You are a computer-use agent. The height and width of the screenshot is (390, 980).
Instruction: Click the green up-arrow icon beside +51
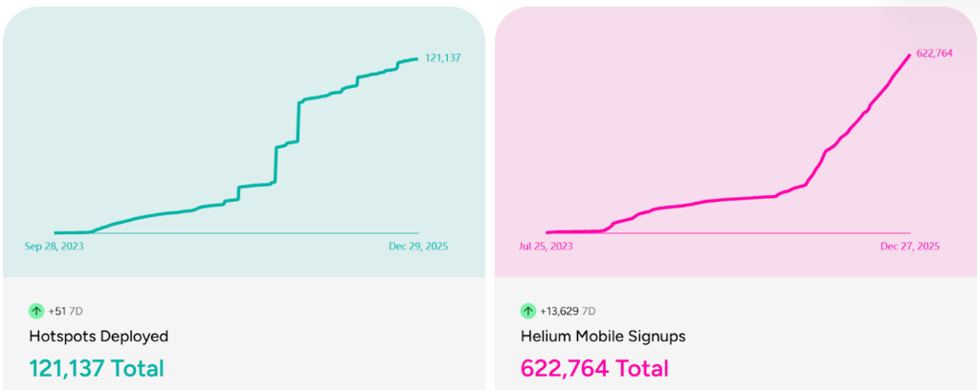[36, 311]
